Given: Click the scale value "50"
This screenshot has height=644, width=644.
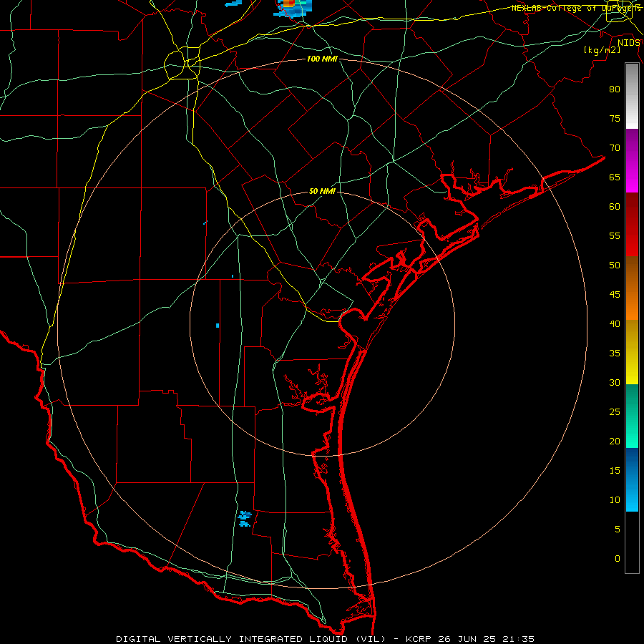Looking at the screenshot, I should coord(615,265).
